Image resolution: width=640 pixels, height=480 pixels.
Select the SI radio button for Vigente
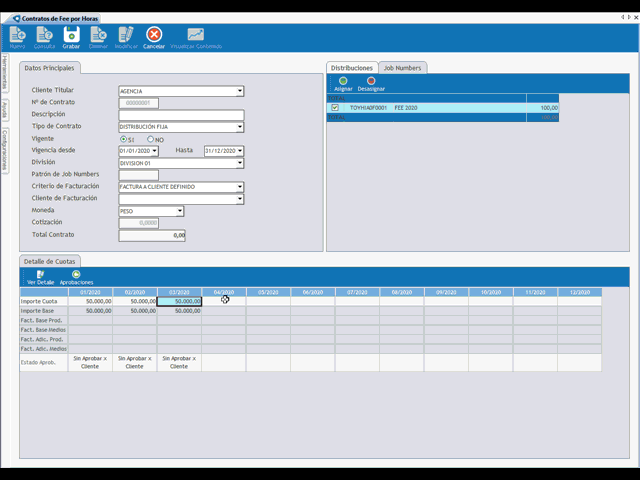coord(123,139)
